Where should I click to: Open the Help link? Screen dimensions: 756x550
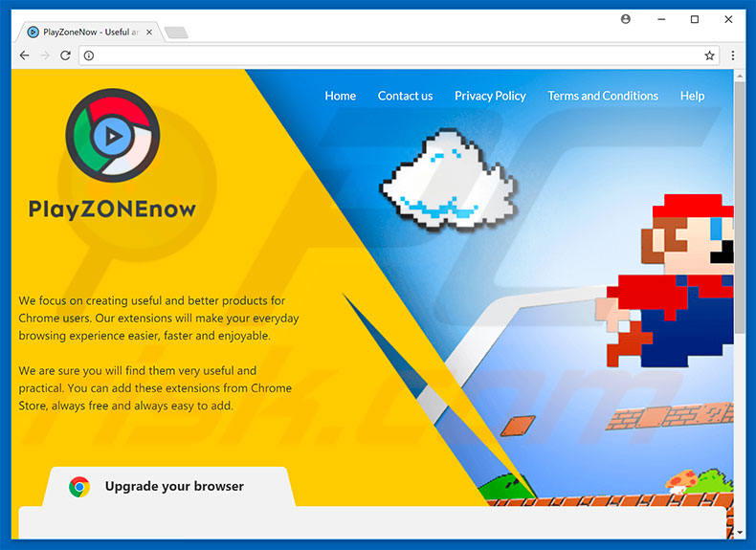(692, 96)
